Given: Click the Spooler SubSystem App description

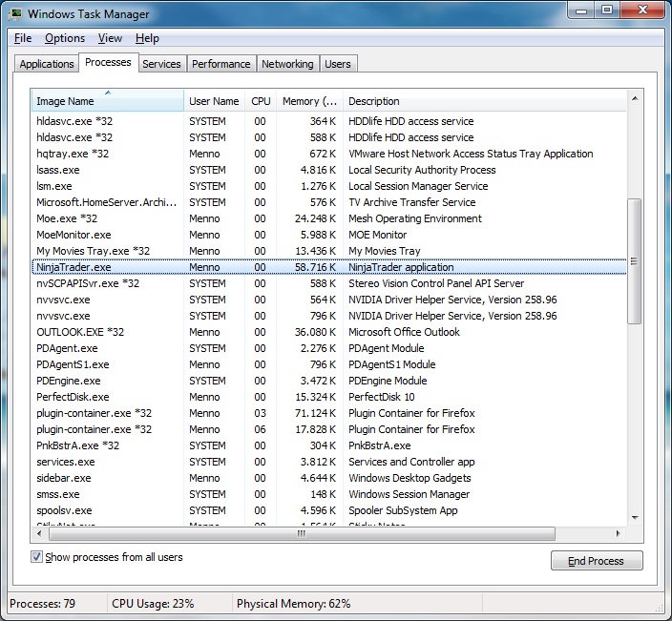Looking at the screenshot, I should pos(403,510).
